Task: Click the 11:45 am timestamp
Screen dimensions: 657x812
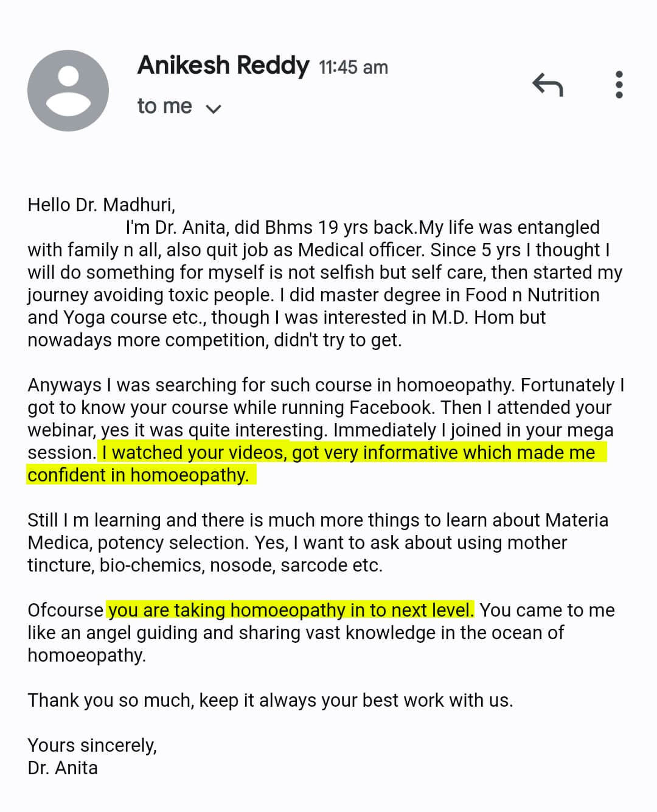Action: pos(353,67)
